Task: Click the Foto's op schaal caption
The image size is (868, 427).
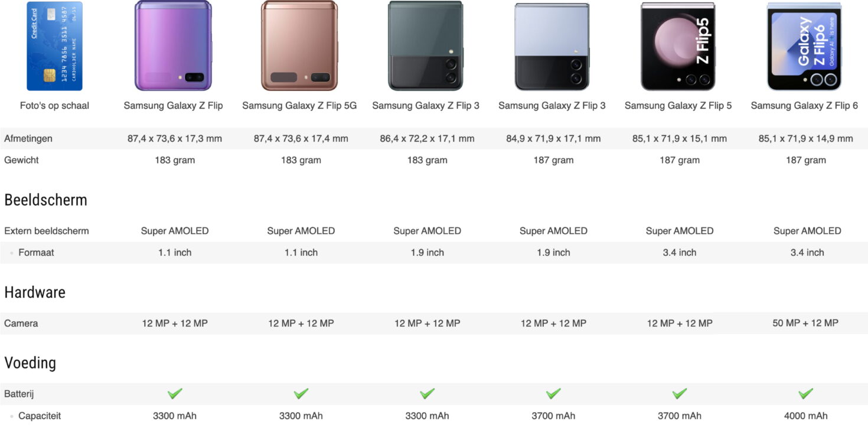Action: (x=54, y=106)
